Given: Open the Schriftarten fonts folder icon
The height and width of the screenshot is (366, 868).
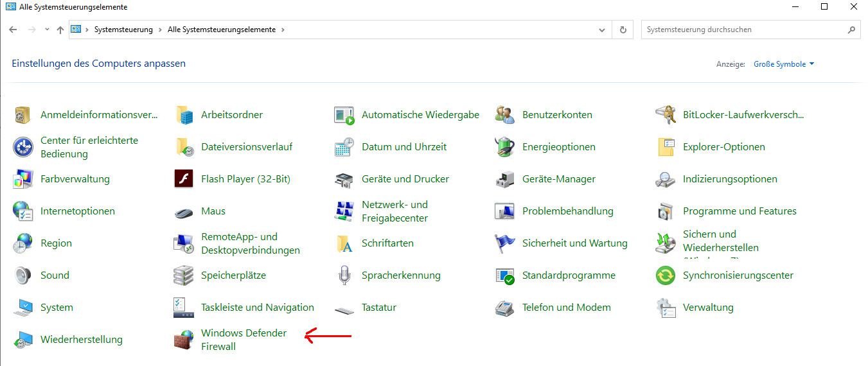Looking at the screenshot, I should (344, 243).
